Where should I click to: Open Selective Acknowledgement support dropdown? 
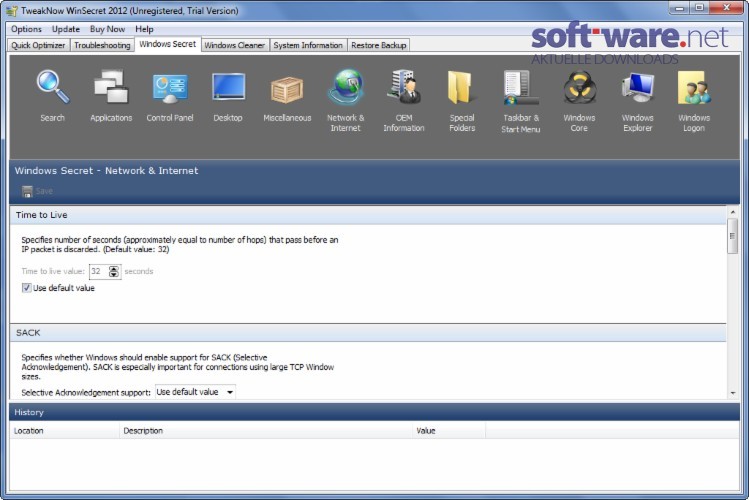195,392
